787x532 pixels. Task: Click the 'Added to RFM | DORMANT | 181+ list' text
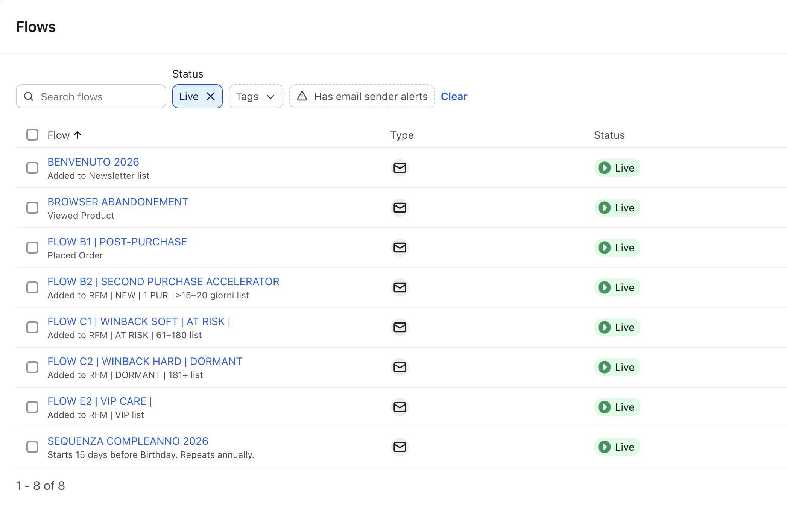[125, 375]
